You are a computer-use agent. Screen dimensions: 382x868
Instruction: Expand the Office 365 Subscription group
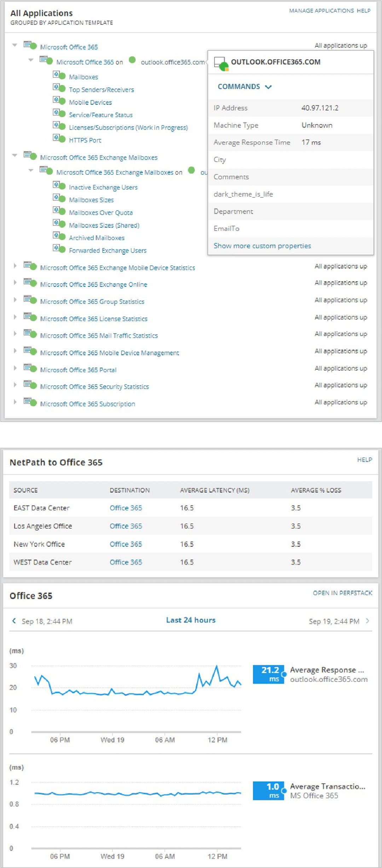(x=15, y=402)
